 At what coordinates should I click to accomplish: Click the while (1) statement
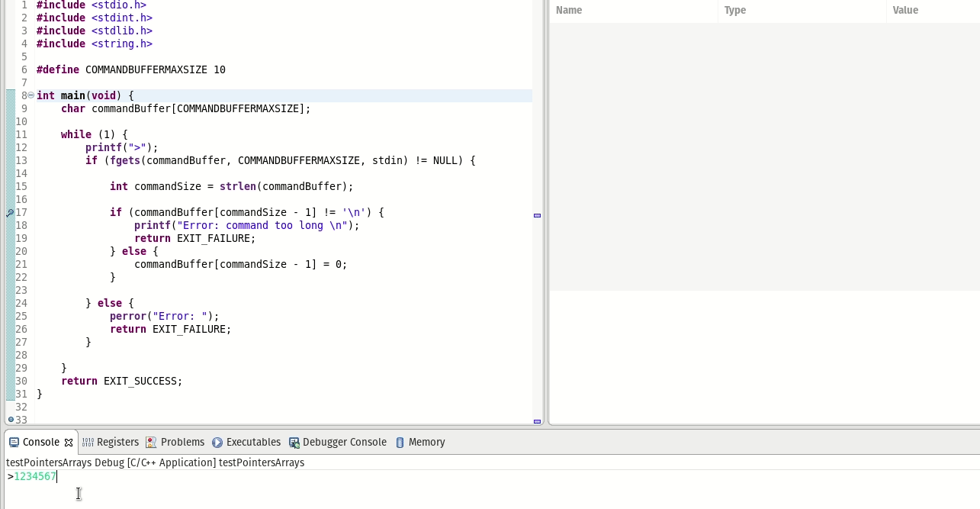[95, 134]
